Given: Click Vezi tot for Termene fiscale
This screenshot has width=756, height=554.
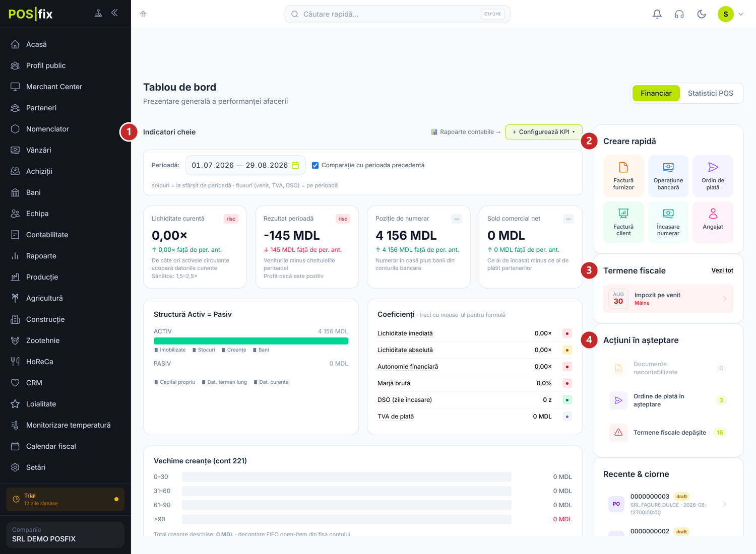Looking at the screenshot, I should (x=722, y=270).
